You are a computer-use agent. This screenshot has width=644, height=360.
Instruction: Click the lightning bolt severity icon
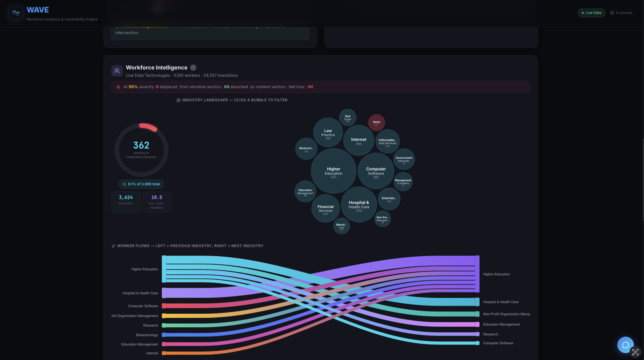point(118,87)
